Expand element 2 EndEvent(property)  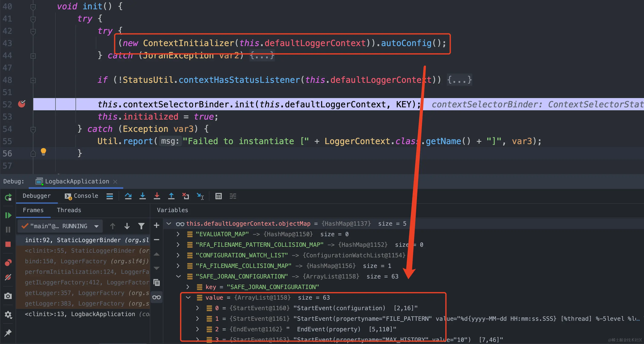tap(197, 329)
